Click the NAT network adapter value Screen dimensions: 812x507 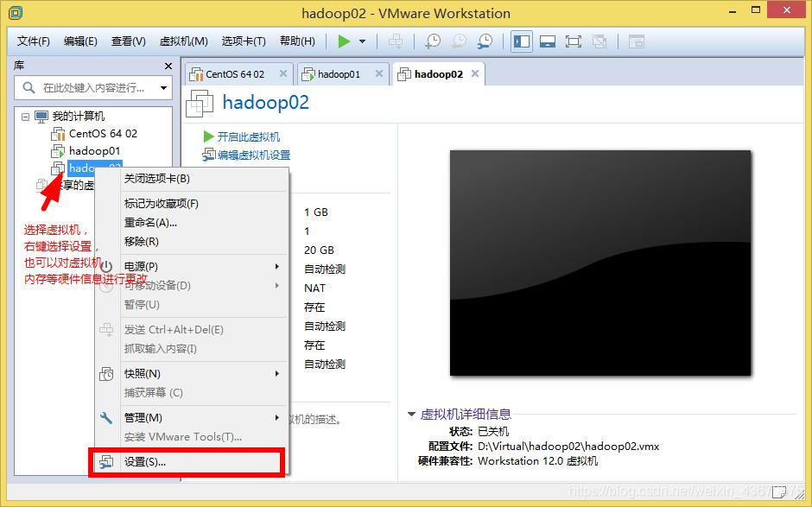(314, 288)
